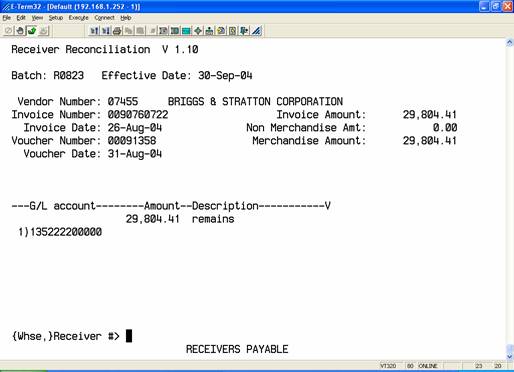514x372 pixels.
Task: Open the Help menu
Action: point(126,18)
